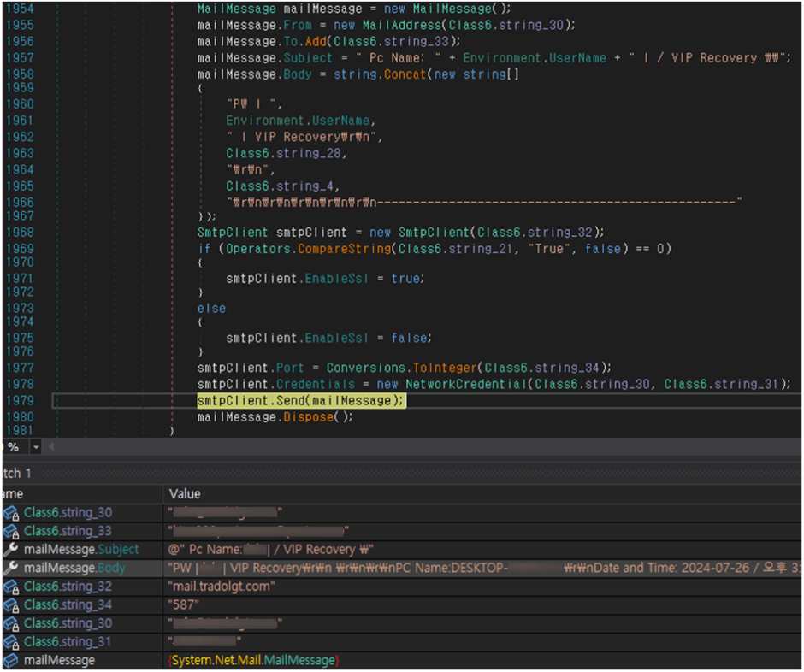Click the Value column header

click(185, 494)
